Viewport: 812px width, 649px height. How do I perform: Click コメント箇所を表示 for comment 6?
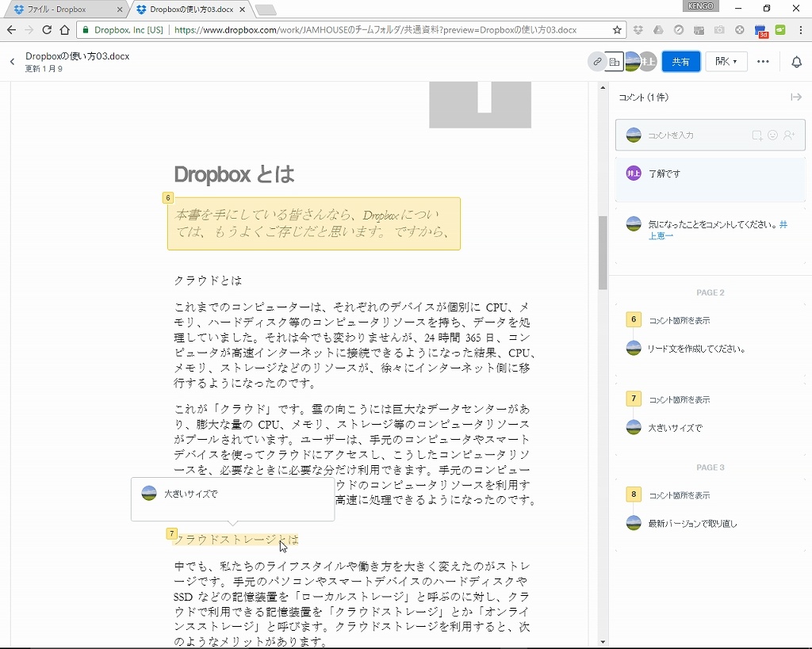click(x=680, y=320)
